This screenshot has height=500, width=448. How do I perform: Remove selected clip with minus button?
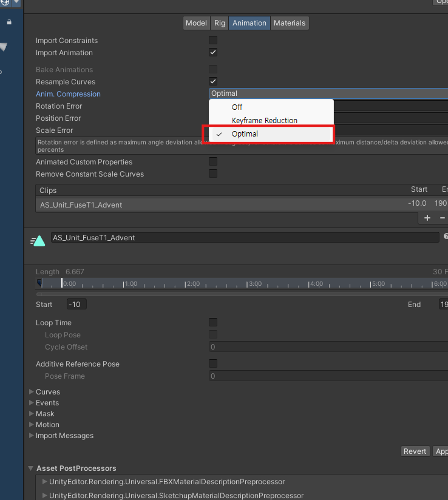[x=443, y=218]
